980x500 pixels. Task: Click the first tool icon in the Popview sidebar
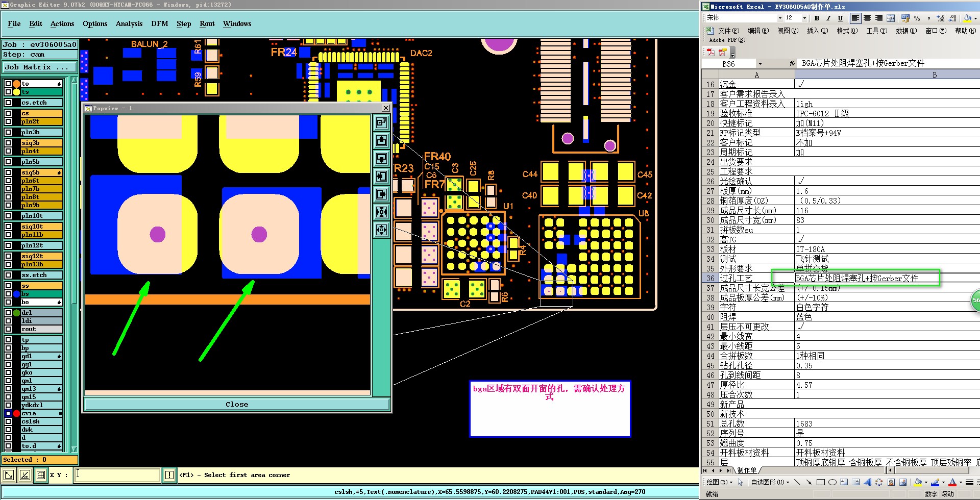tap(381, 122)
